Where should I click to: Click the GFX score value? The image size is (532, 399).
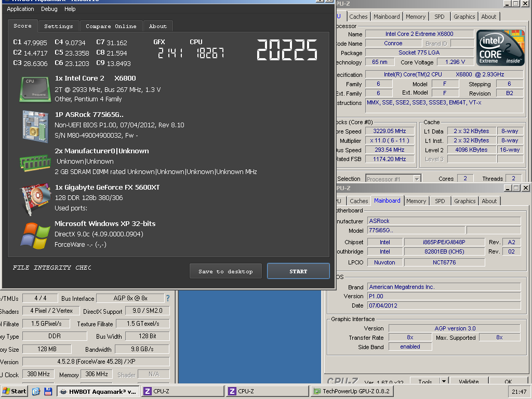click(170, 53)
